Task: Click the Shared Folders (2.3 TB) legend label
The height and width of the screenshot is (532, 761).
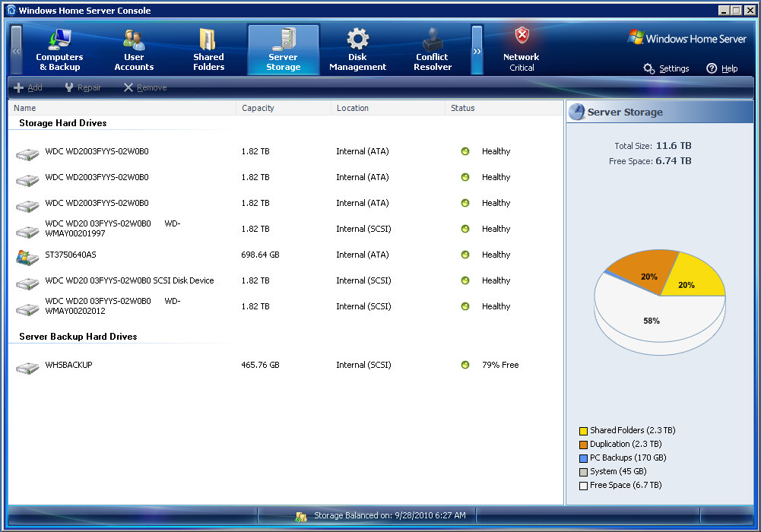Action: click(x=633, y=430)
